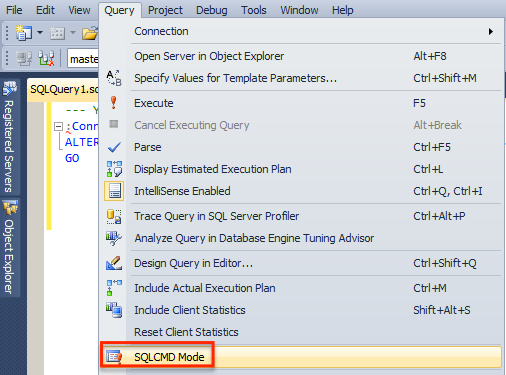This screenshot has width=506, height=375.
Task: Click the Execute menu entry
Action: (301, 103)
